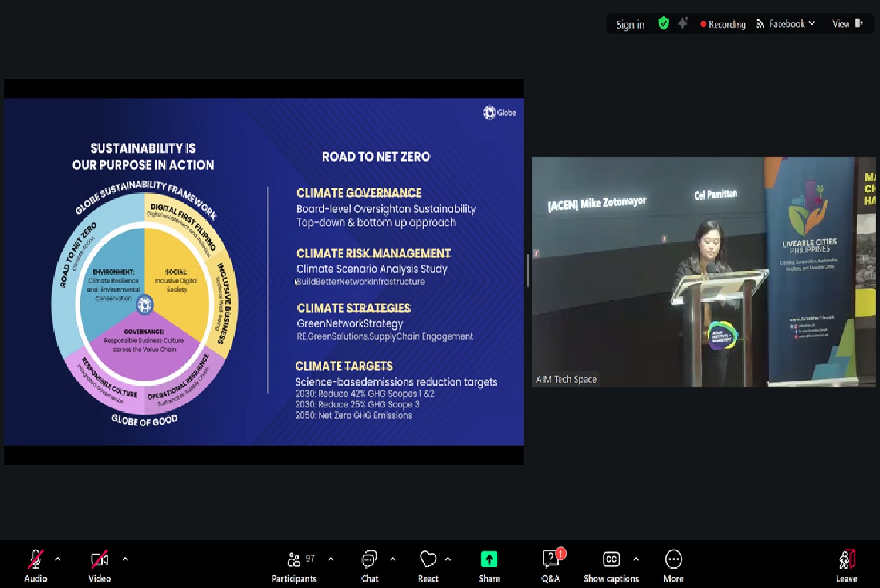
Task: Expand the video options arrow
Action: pyautogui.click(x=125, y=559)
